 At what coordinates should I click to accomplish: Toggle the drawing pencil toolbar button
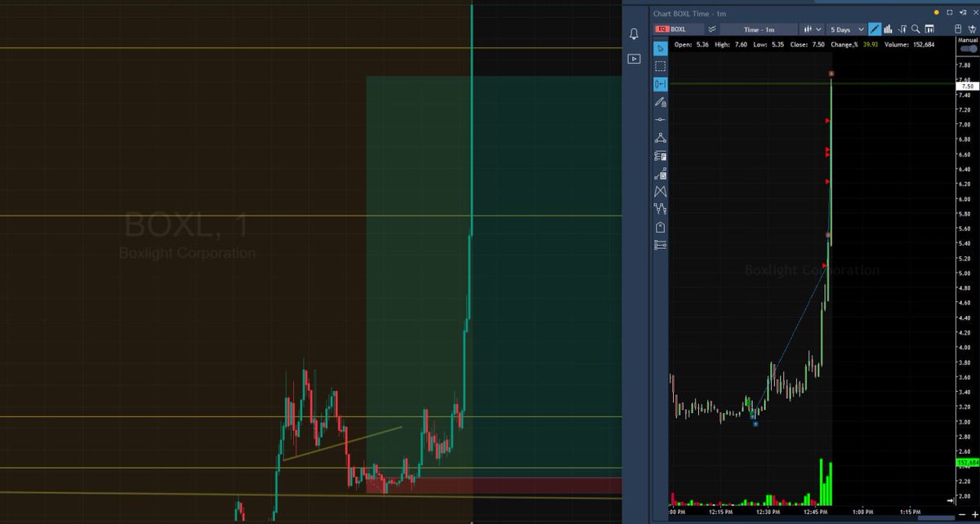coord(875,29)
